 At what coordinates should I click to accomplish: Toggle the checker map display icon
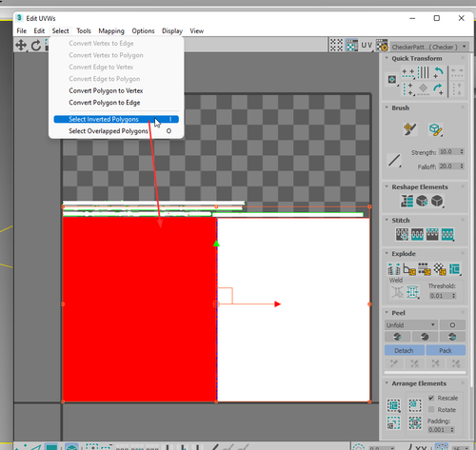click(351, 46)
